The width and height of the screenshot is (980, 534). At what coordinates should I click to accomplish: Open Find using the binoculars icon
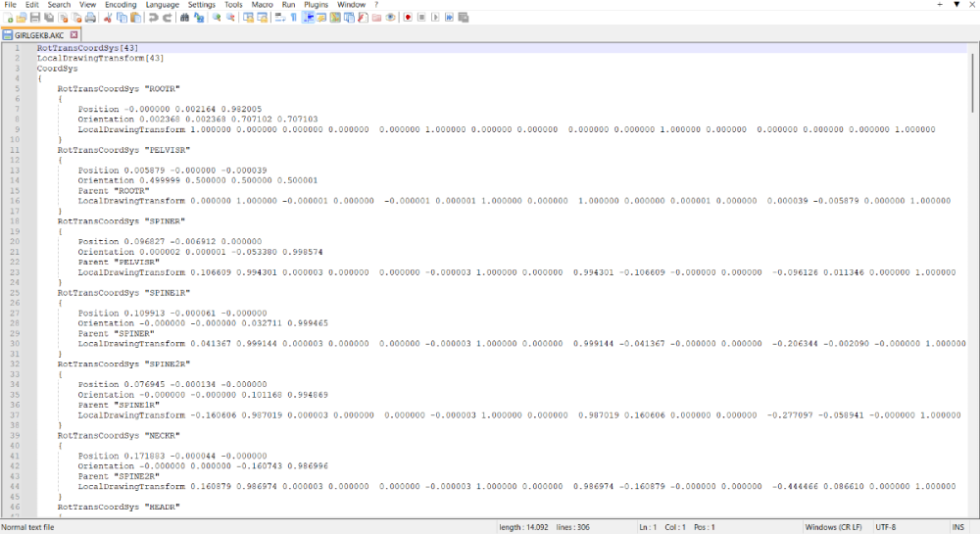(x=184, y=18)
